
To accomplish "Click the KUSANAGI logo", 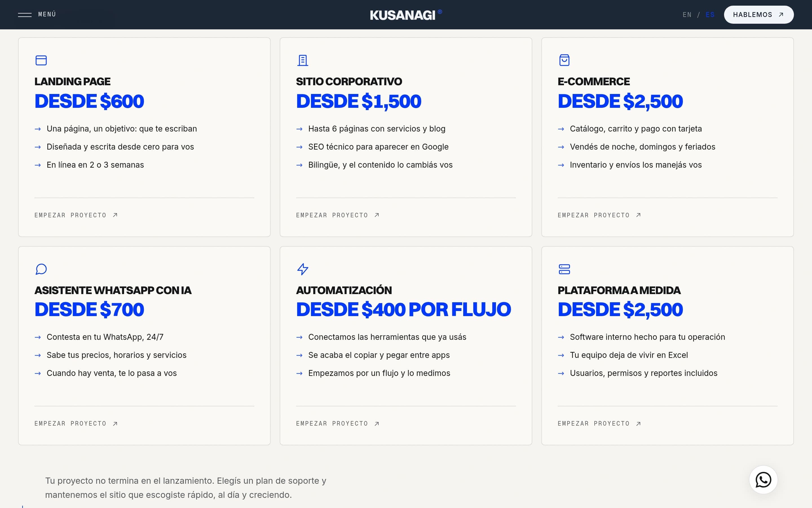I will (x=406, y=15).
